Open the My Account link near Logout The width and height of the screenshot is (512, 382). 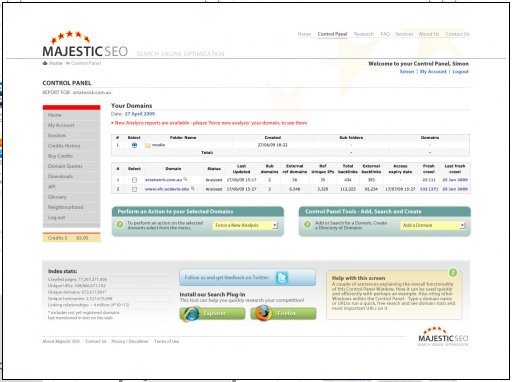433,72
